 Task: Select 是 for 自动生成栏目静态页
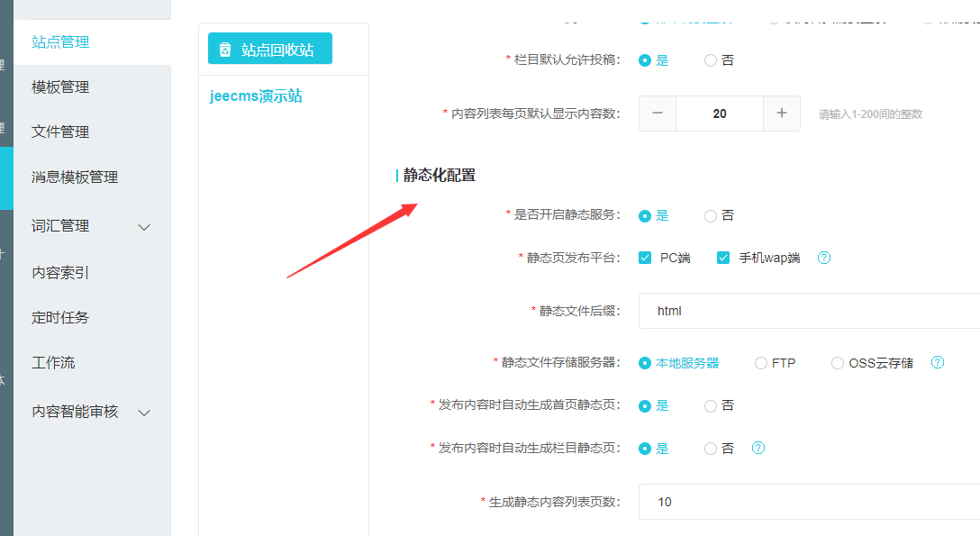645,449
